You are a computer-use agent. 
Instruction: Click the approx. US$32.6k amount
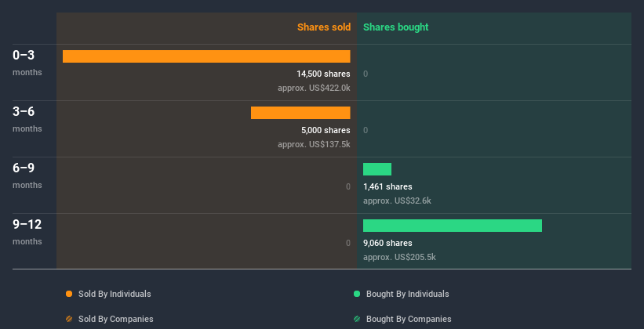(397, 201)
